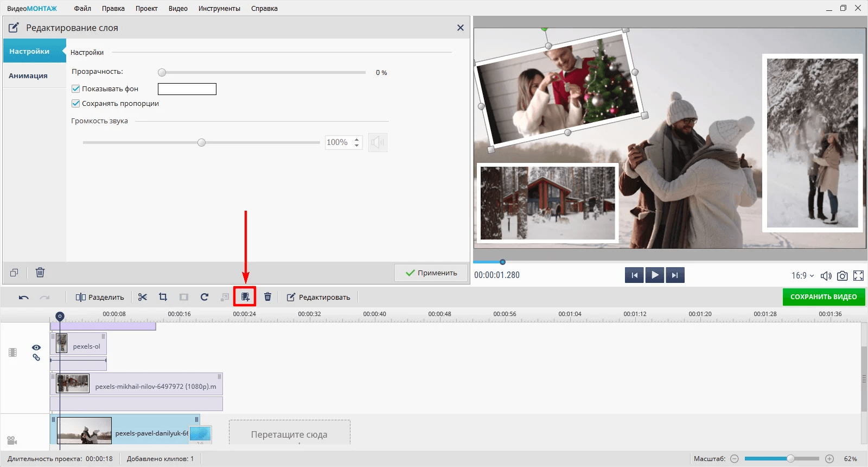Image resolution: width=868 pixels, height=467 pixels.
Task: Click the background color swatch
Action: [187, 89]
